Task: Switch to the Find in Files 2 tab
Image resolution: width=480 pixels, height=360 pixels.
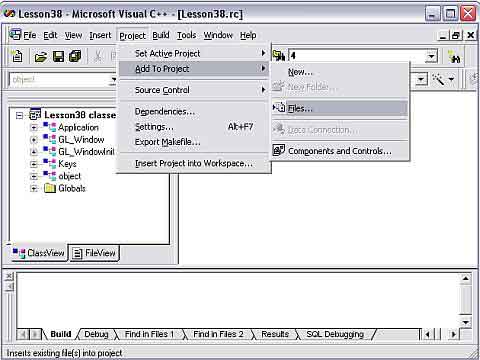Action: [218, 334]
